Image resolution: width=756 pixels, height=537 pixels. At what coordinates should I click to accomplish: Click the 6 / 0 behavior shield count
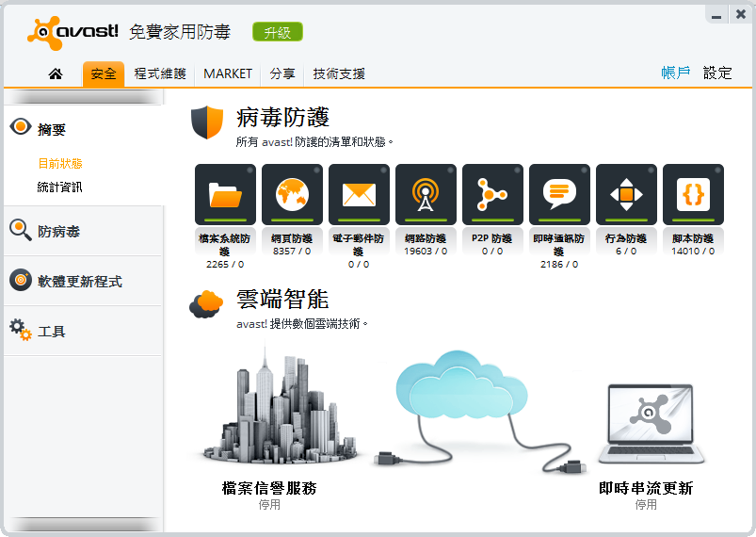pos(626,252)
